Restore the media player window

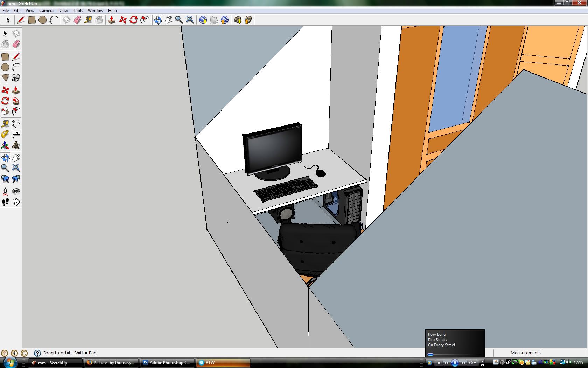point(482,365)
